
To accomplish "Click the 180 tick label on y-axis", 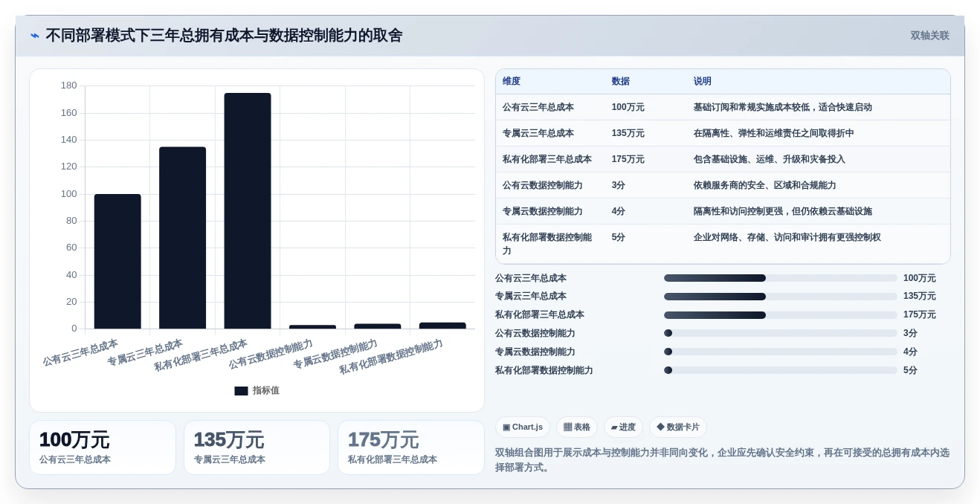I will point(68,85).
